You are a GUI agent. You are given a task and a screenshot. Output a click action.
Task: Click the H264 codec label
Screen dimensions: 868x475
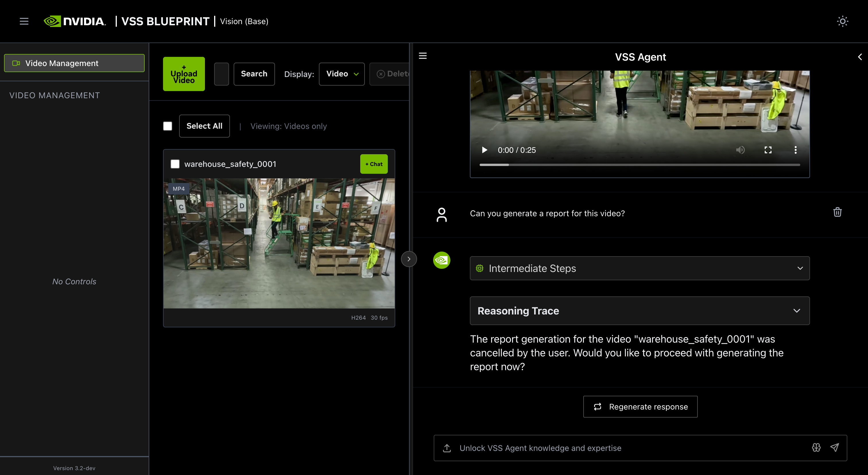(x=358, y=318)
